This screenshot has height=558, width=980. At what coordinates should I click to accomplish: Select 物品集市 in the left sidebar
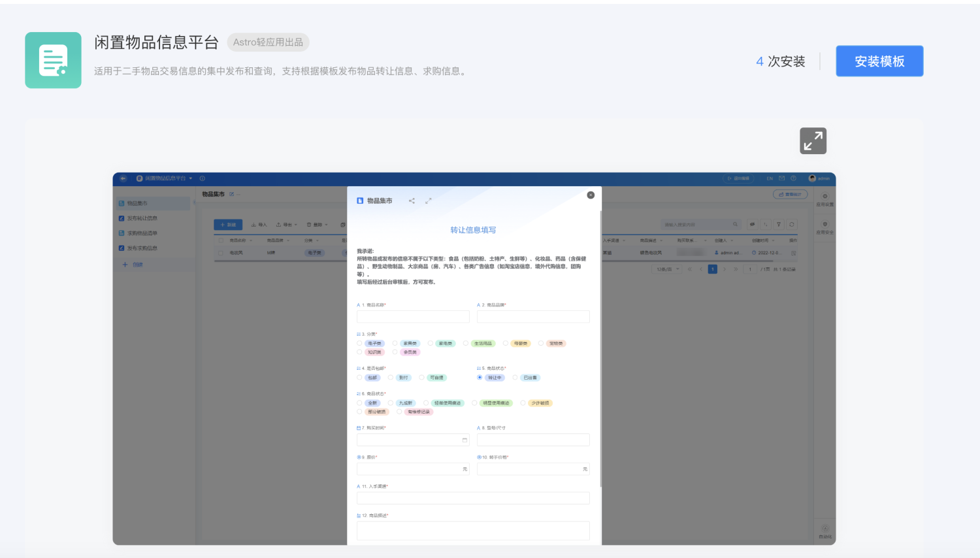point(154,203)
